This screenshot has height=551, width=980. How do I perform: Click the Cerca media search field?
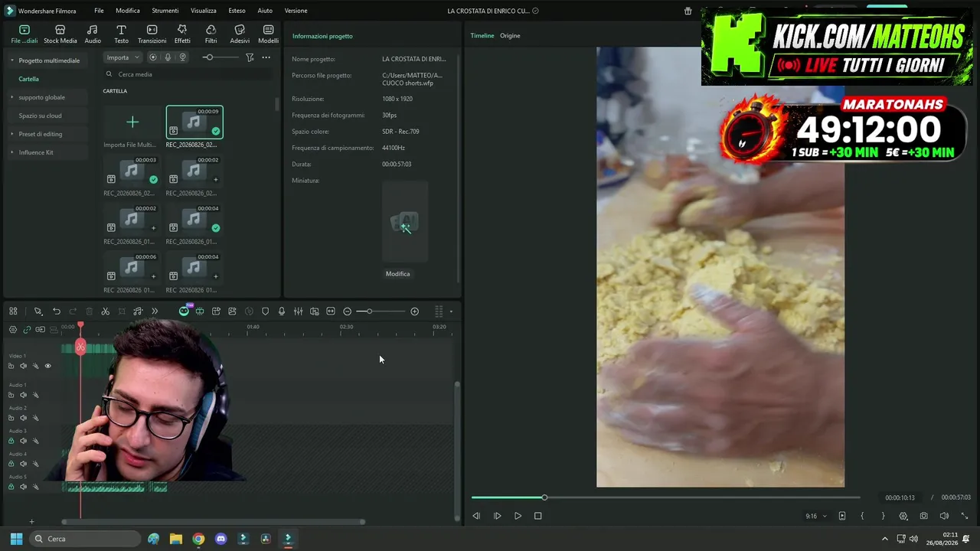coord(188,74)
